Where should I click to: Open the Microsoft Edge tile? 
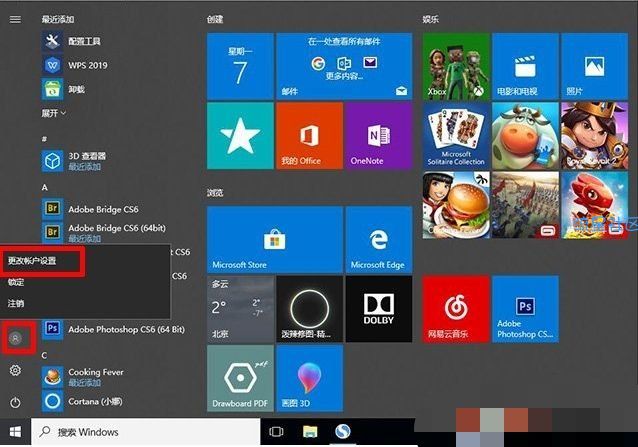378,239
